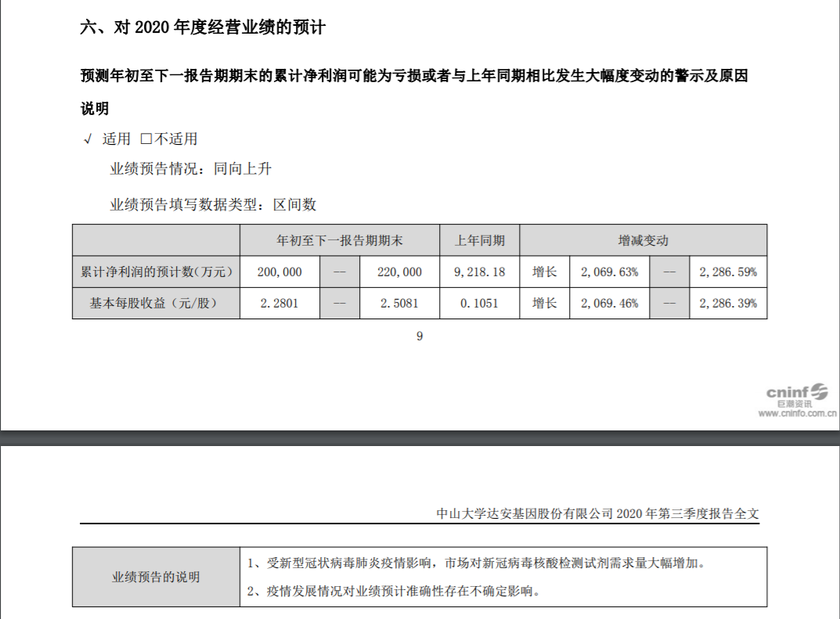Click the 220,000 cell in the table

(399, 272)
